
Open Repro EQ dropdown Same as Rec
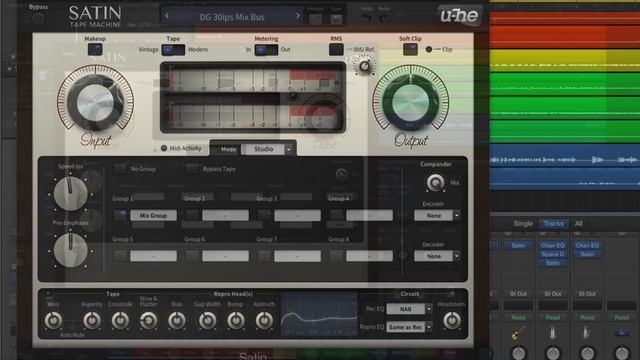pyautogui.click(x=409, y=327)
